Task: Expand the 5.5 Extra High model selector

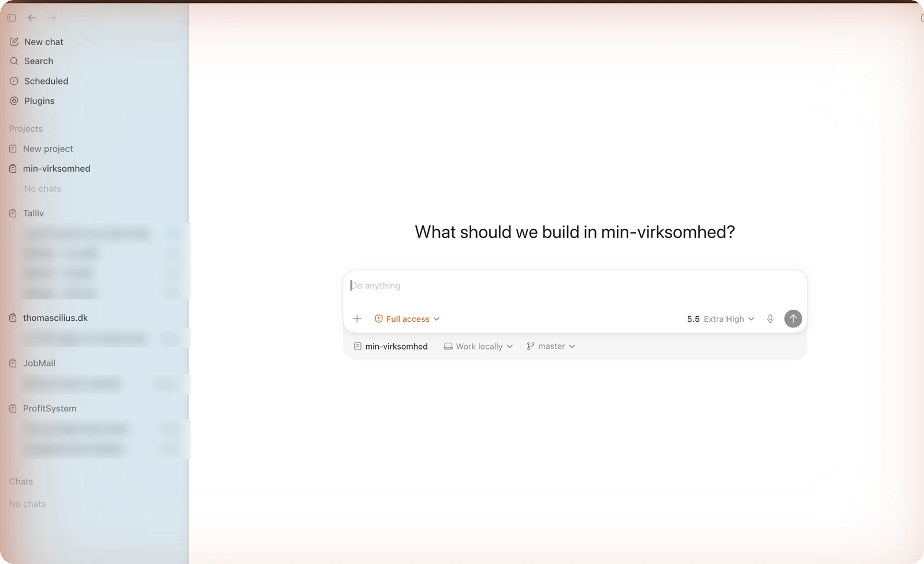Action: click(x=720, y=319)
